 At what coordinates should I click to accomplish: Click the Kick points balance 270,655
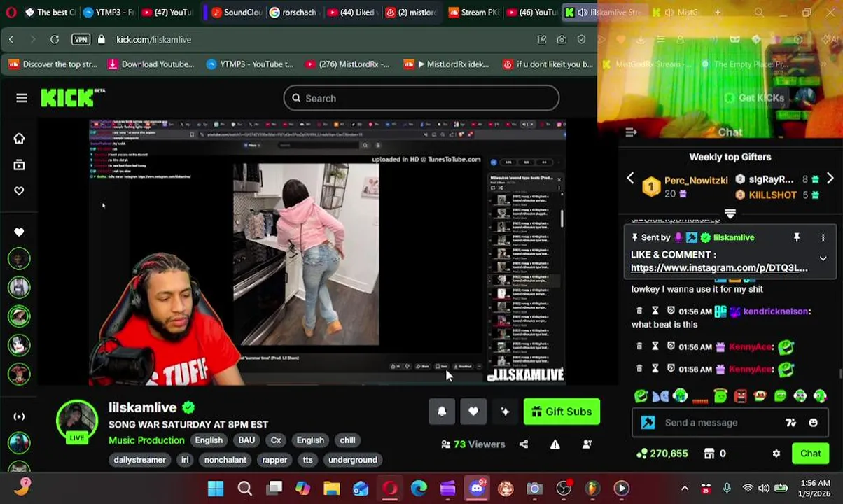point(662,454)
